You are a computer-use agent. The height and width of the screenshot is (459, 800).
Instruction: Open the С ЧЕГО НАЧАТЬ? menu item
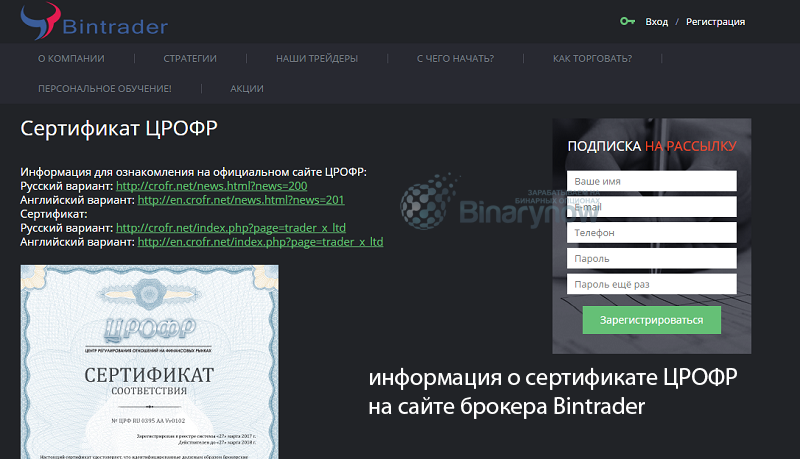pos(455,59)
